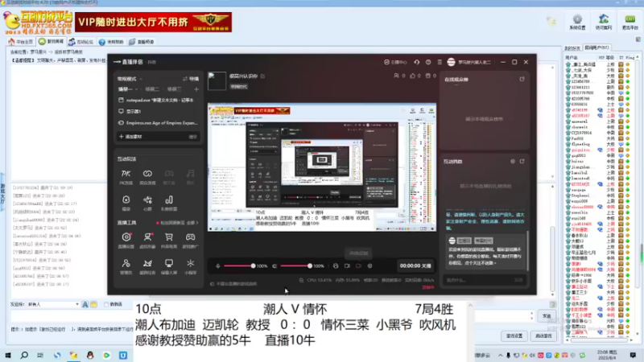This screenshot has width=644, height=362.
Task: Switch to 场景三 scene tab
Action: click(x=175, y=89)
